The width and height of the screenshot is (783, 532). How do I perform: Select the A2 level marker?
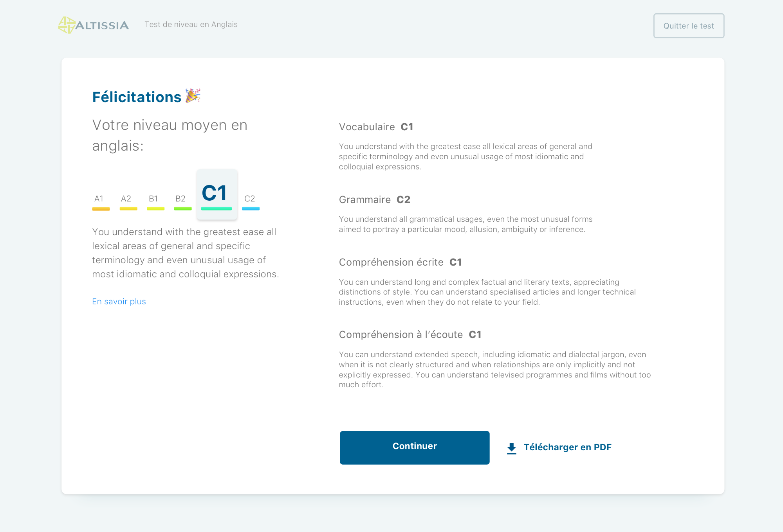(x=126, y=199)
